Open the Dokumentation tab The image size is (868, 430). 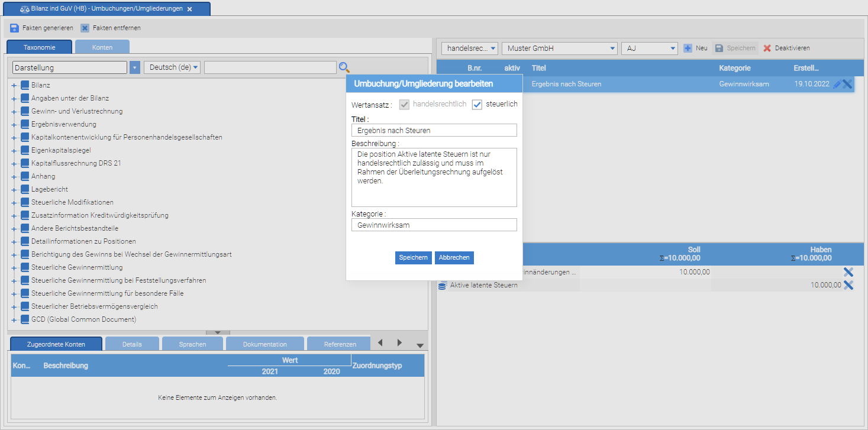click(x=264, y=344)
